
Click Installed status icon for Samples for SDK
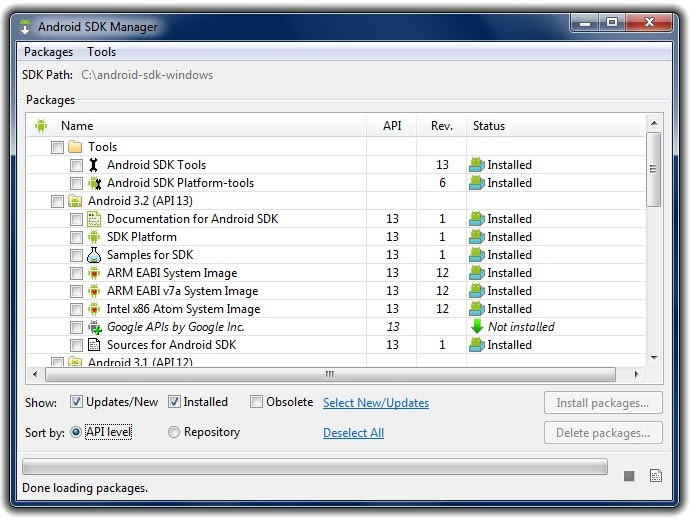tap(477, 255)
